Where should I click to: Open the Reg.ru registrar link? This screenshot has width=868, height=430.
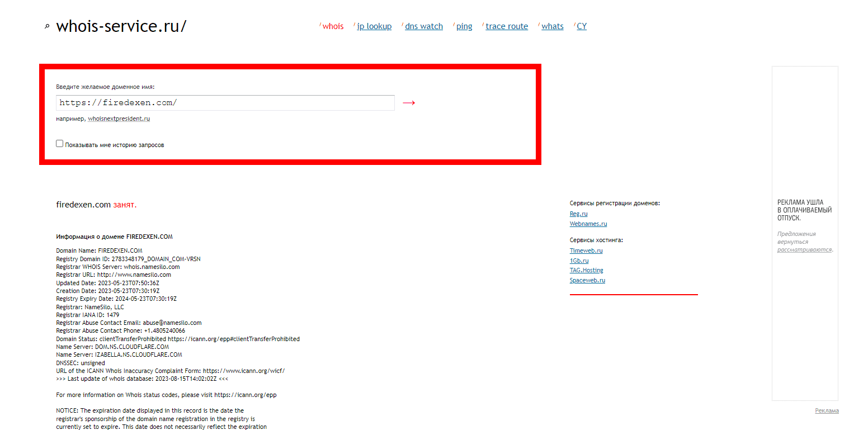point(578,214)
